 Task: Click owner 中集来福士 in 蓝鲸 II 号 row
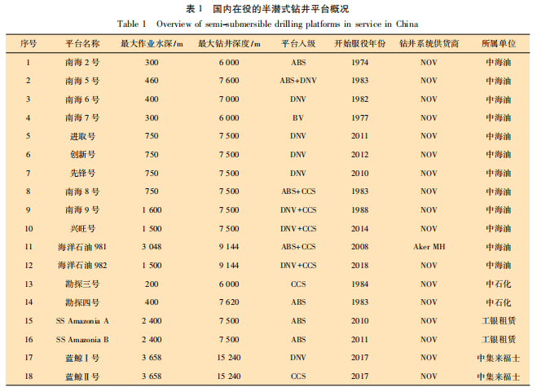499,377
